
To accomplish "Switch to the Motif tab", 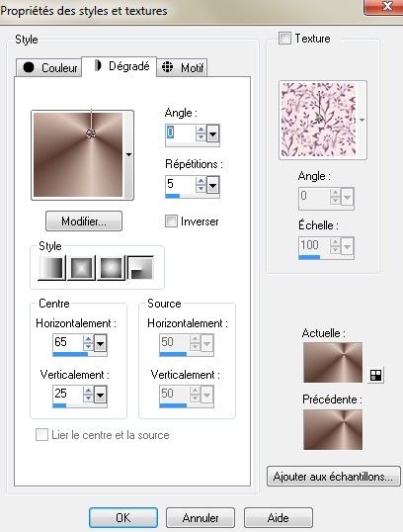I will (x=182, y=67).
